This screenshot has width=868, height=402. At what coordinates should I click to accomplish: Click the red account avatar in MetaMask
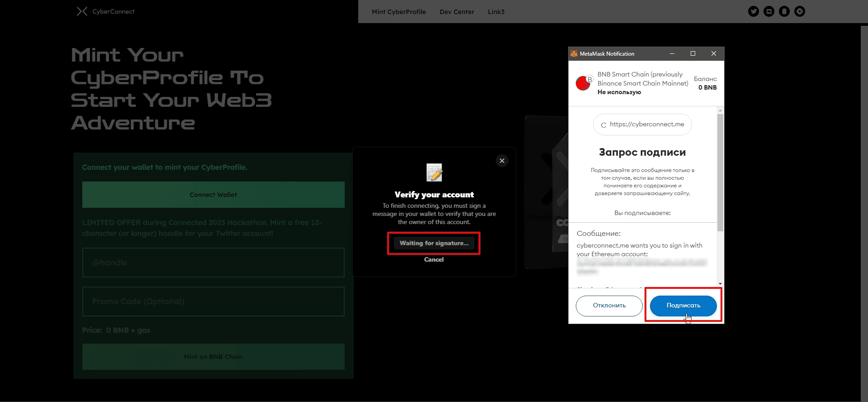(583, 83)
